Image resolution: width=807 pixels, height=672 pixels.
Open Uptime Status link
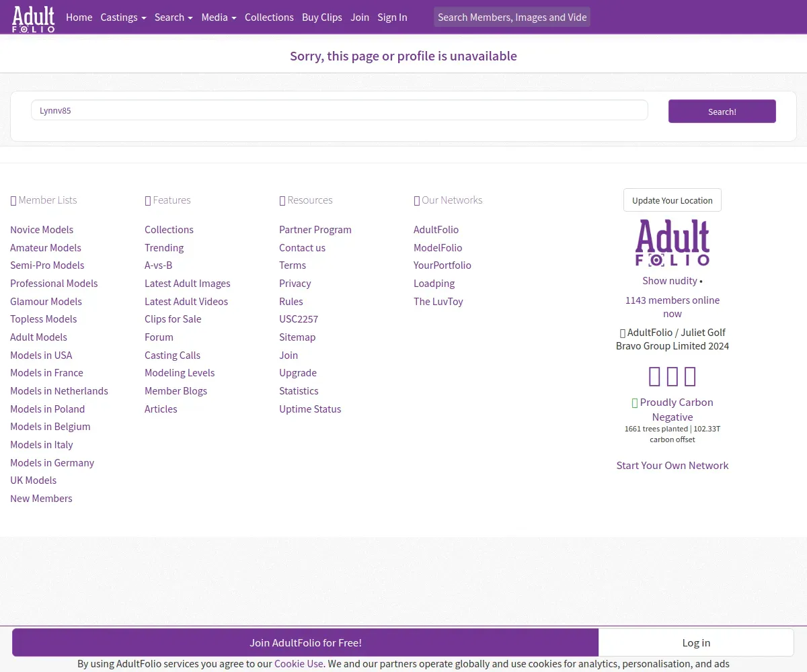pos(310,409)
